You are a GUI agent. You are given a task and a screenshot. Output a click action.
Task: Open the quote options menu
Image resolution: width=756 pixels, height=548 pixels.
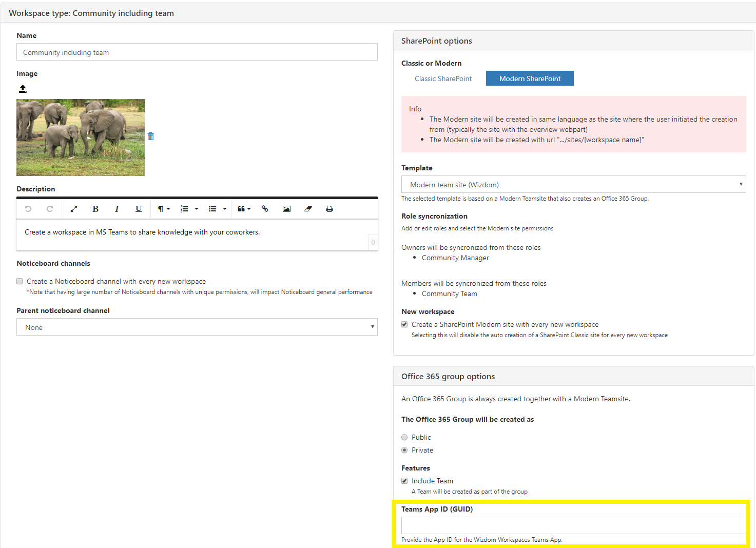coord(244,209)
